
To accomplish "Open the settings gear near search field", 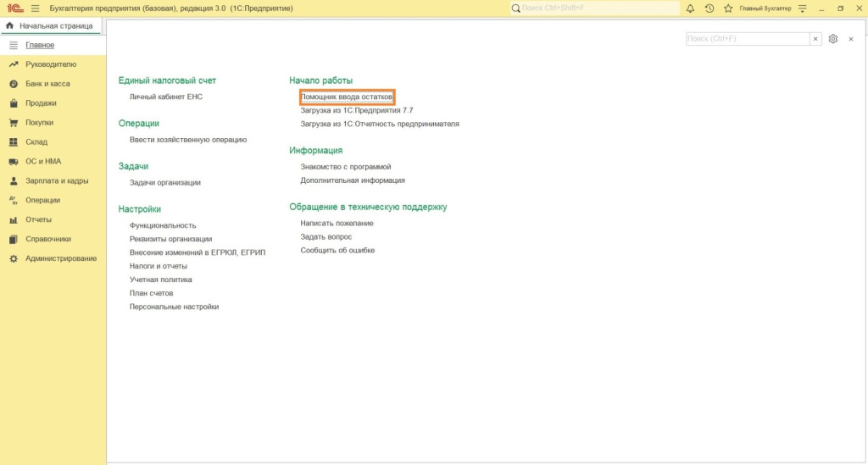I will pos(833,39).
